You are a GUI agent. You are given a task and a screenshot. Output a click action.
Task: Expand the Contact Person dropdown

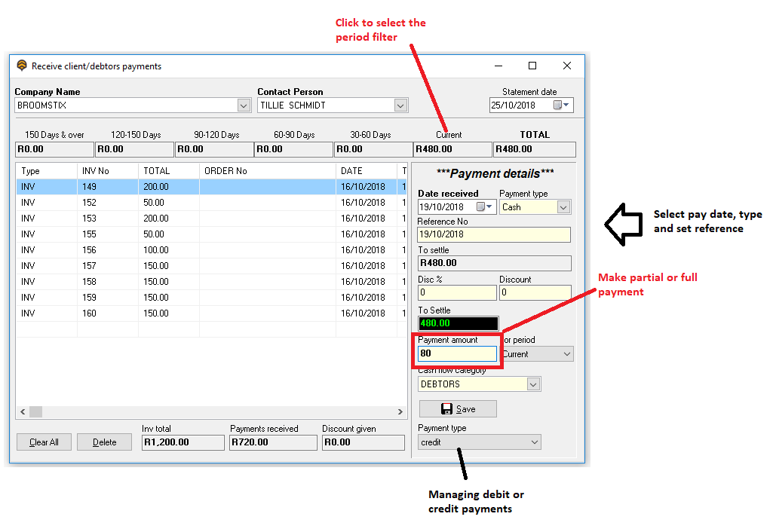pyautogui.click(x=400, y=105)
